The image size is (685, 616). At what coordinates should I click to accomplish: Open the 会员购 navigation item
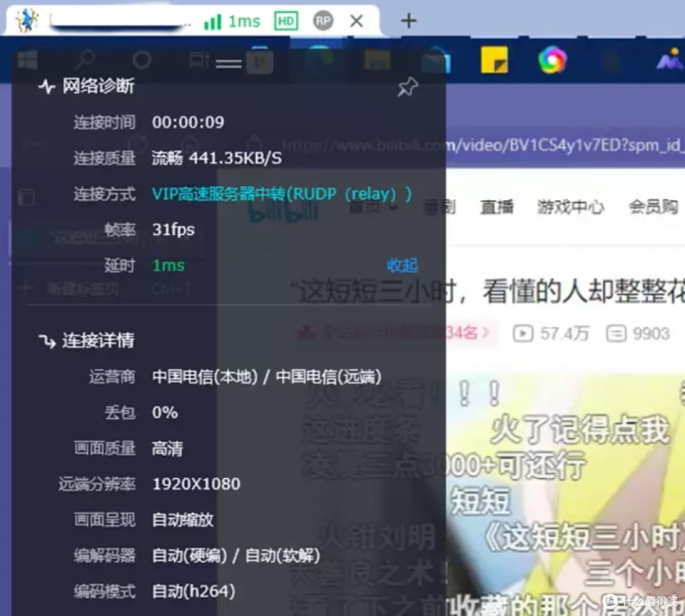click(653, 207)
